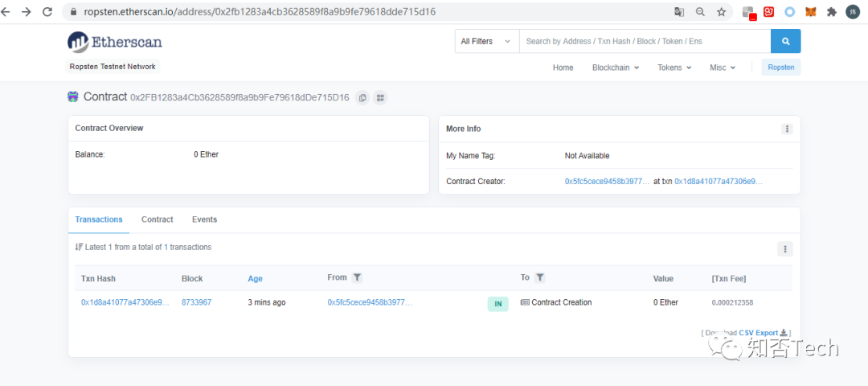Click the Ropsten network button
Image resolution: width=868 pixels, height=386 pixels.
click(781, 68)
